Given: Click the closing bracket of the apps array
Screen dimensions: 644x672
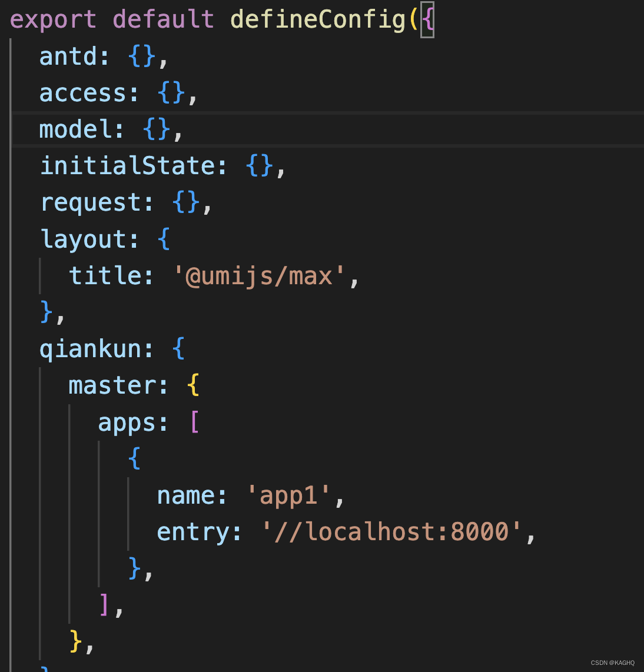Looking at the screenshot, I should [x=104, y=604].
